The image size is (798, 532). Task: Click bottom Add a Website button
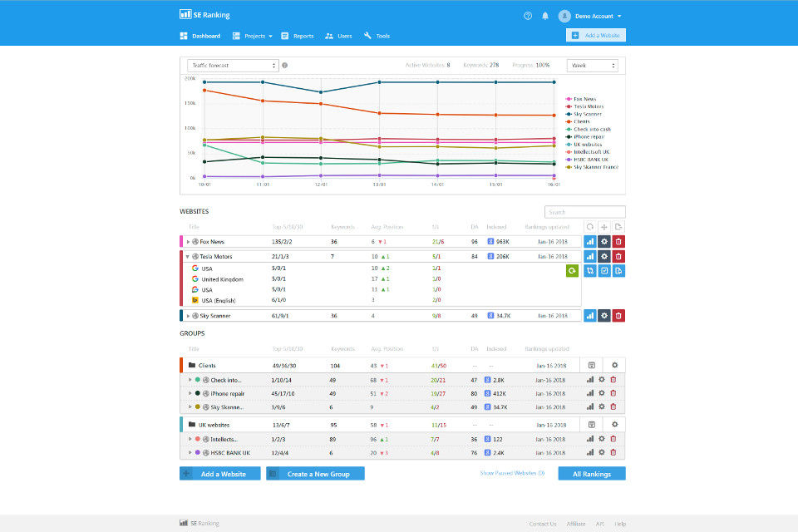tap(219, 474)
